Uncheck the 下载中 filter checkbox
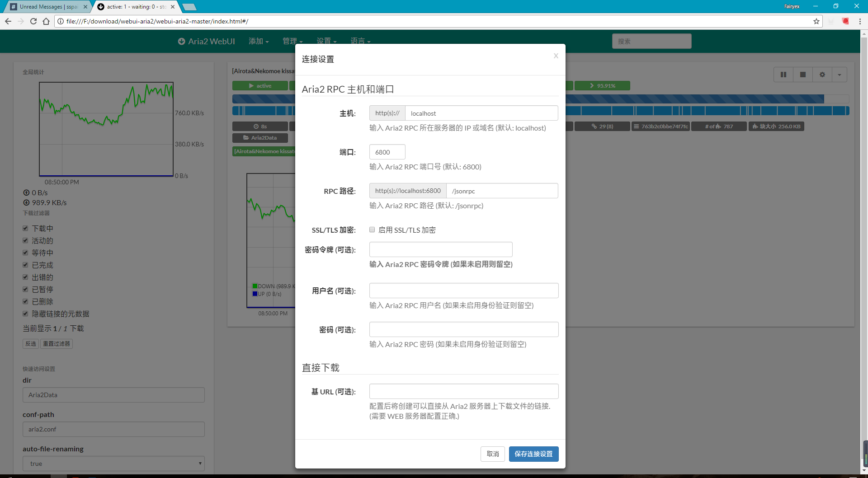This screenshot has width=868, height=478. coord(26,228)
